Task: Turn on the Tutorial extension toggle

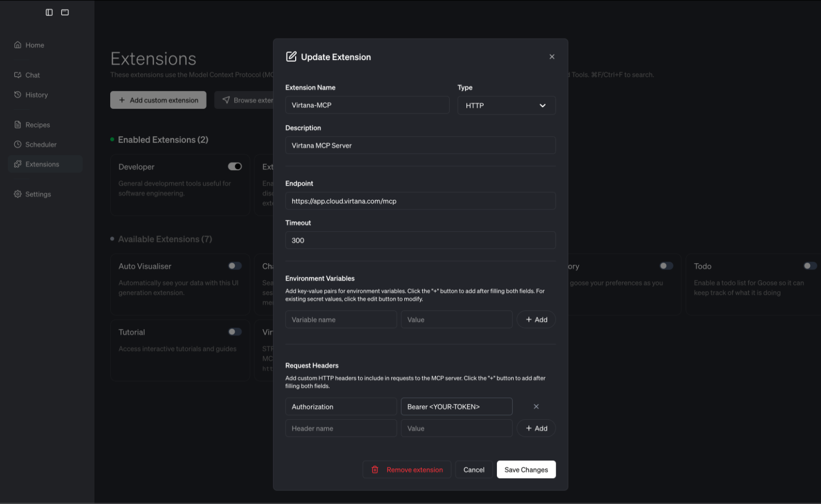Action: 235,332
